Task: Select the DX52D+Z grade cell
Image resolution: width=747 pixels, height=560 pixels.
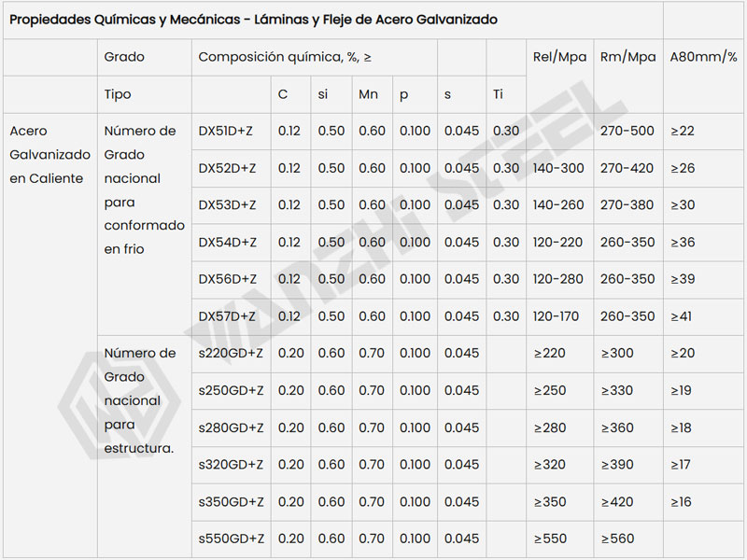Action: tap(231, 169)
